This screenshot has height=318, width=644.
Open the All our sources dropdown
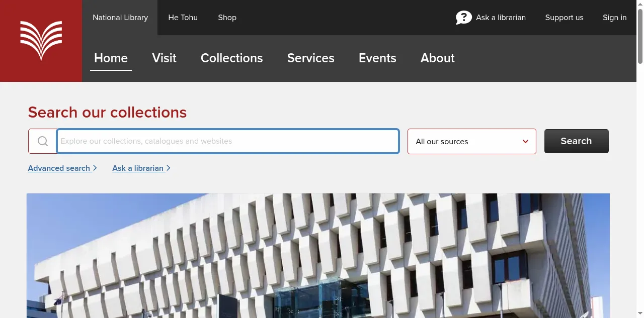pos(472,141)
